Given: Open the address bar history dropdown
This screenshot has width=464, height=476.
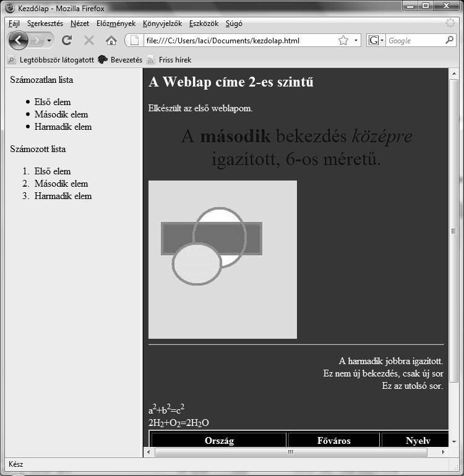Looking at the screenshot, I should tap(356, 40).
